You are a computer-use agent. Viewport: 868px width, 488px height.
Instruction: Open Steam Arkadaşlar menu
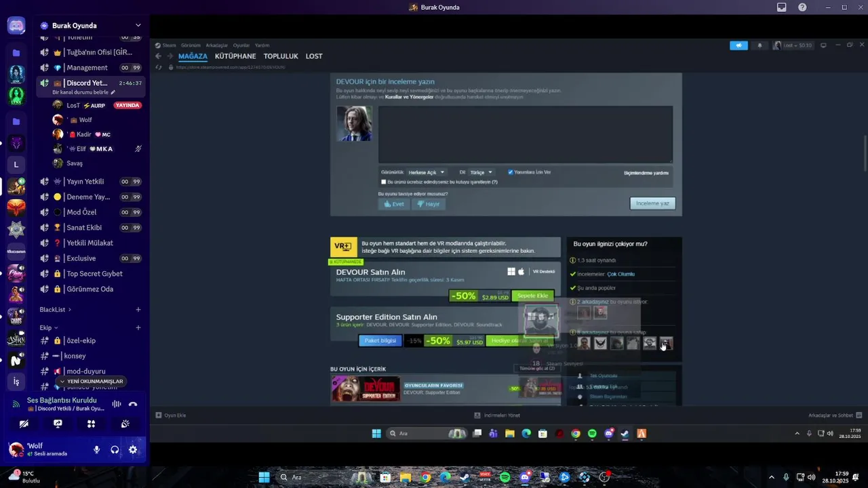pos(216,45)
